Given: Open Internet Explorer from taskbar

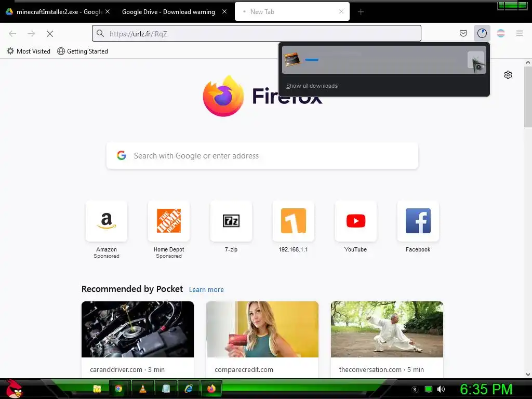Looking at the screenshot, I should coord(188,389).
